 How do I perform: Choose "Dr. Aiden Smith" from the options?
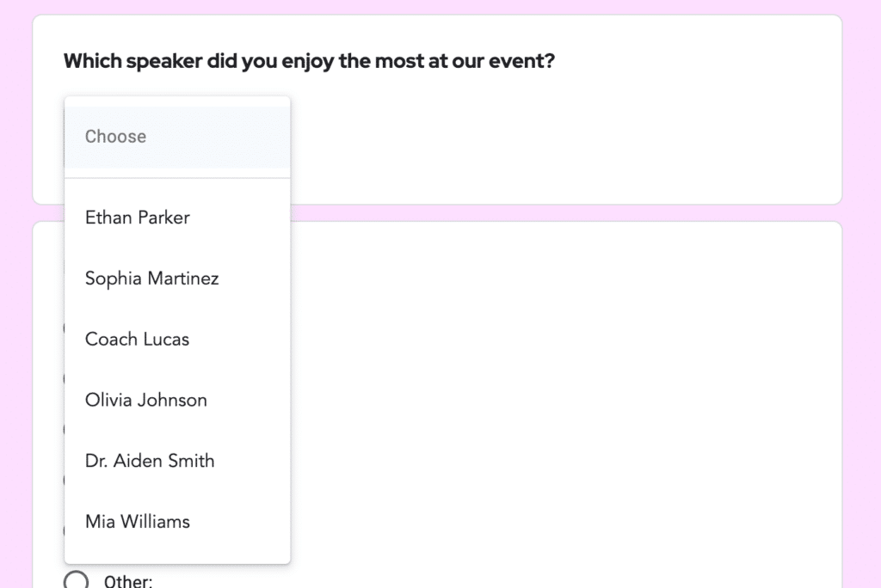149,461
